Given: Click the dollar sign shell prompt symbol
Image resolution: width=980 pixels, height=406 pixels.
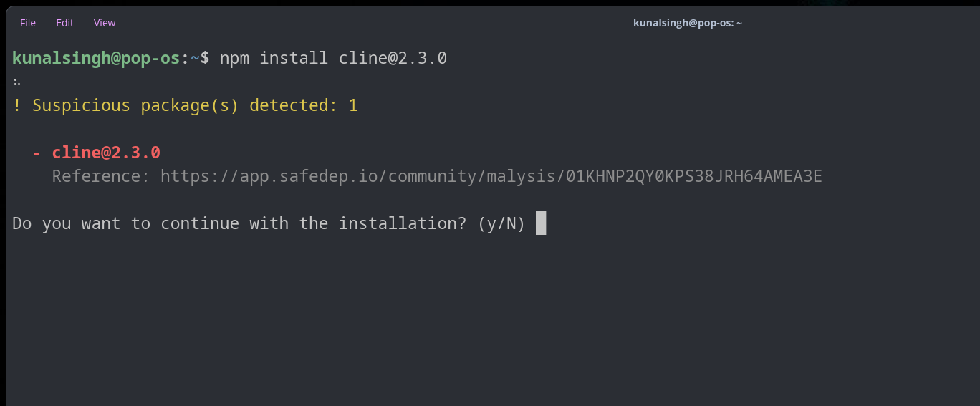Looking at the screenshot, I should (x=205, y=58).
